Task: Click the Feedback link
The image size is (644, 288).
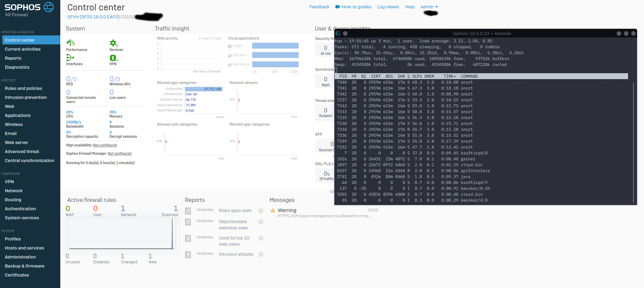Action: pos(319,7)
